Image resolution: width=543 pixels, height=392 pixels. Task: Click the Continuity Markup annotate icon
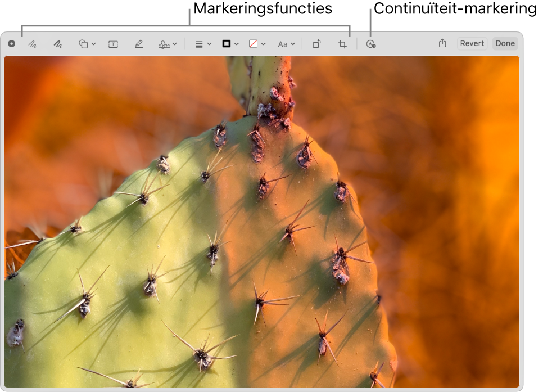tap(371, 44)
